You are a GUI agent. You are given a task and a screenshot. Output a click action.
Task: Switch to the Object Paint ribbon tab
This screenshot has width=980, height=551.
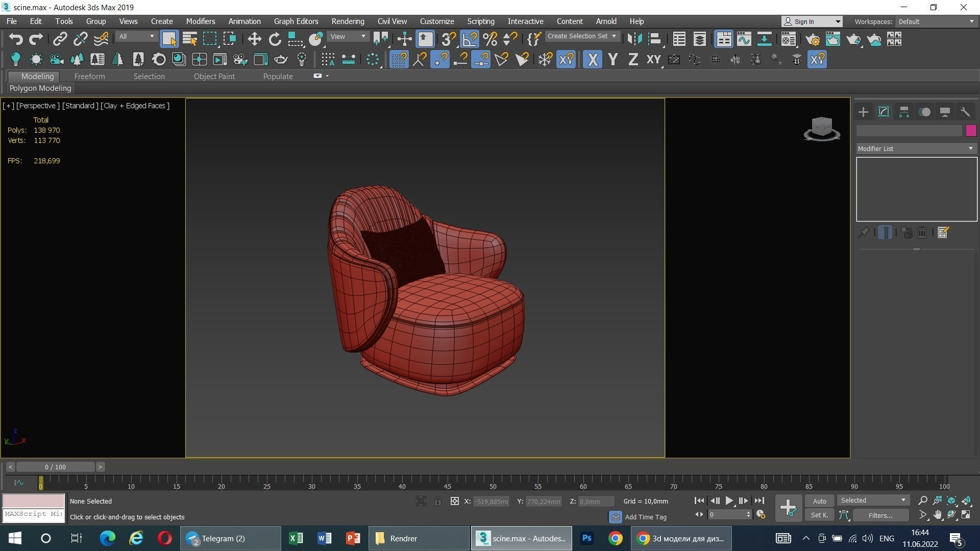pos(214,77)
